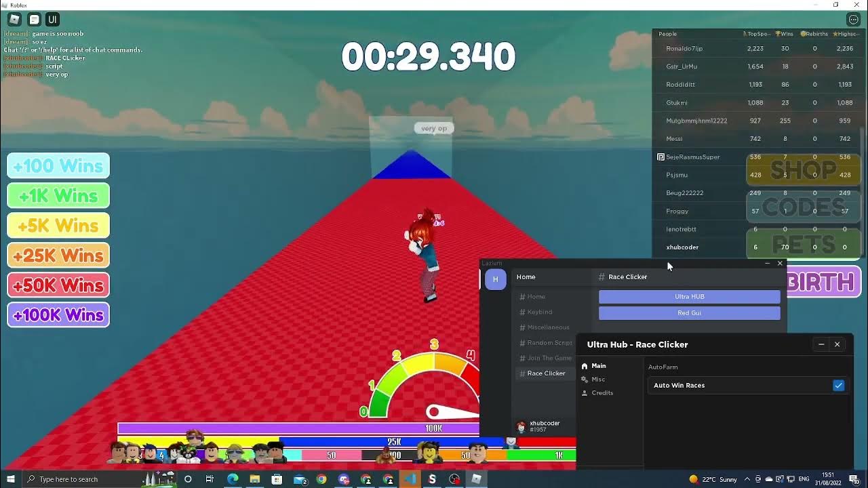The width and height of the screenshot is (868, 488).
Task: Click the Wins column header in leaderboard
Action: click(x=785, y=34)
